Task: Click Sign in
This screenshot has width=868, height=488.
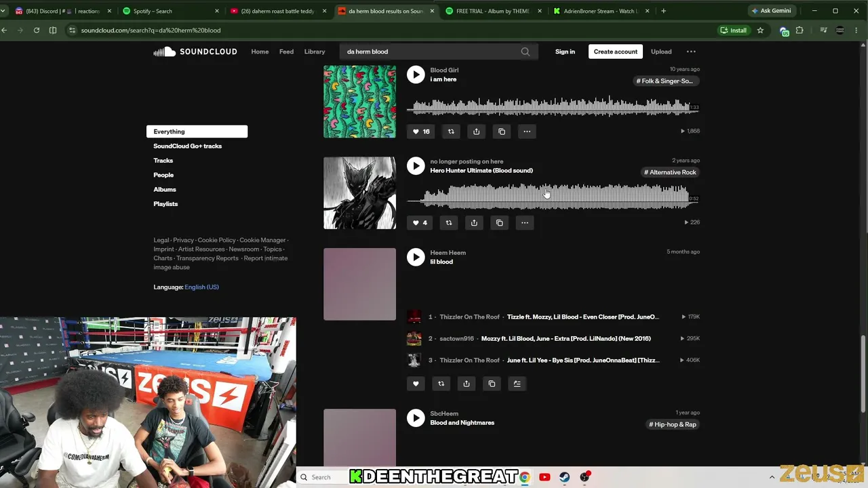Action: tap(565, 52)
